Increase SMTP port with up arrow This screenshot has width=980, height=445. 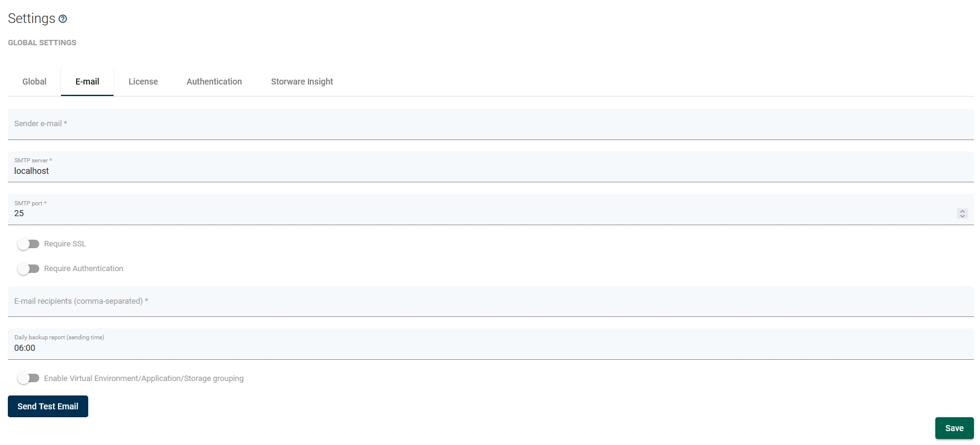[x=962, y=211]
